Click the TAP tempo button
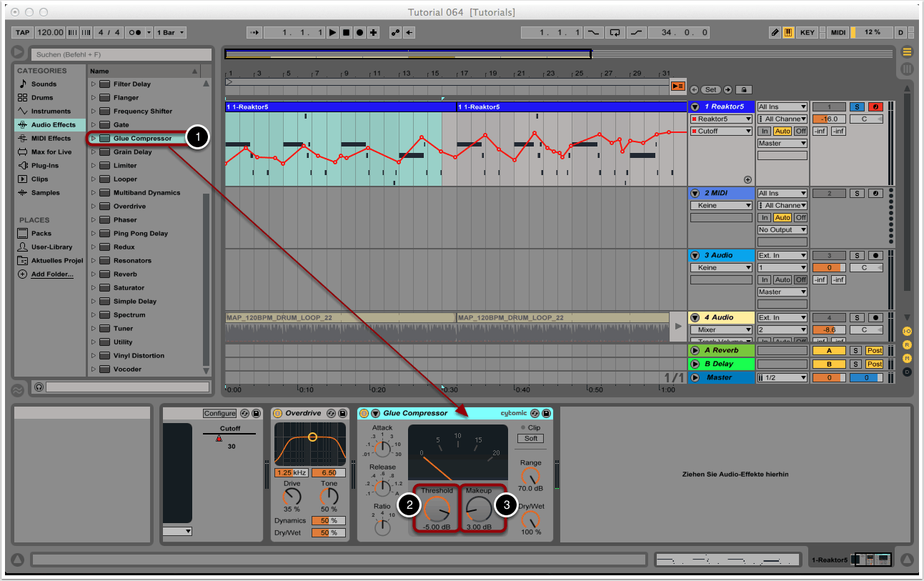 pos(23,32)
